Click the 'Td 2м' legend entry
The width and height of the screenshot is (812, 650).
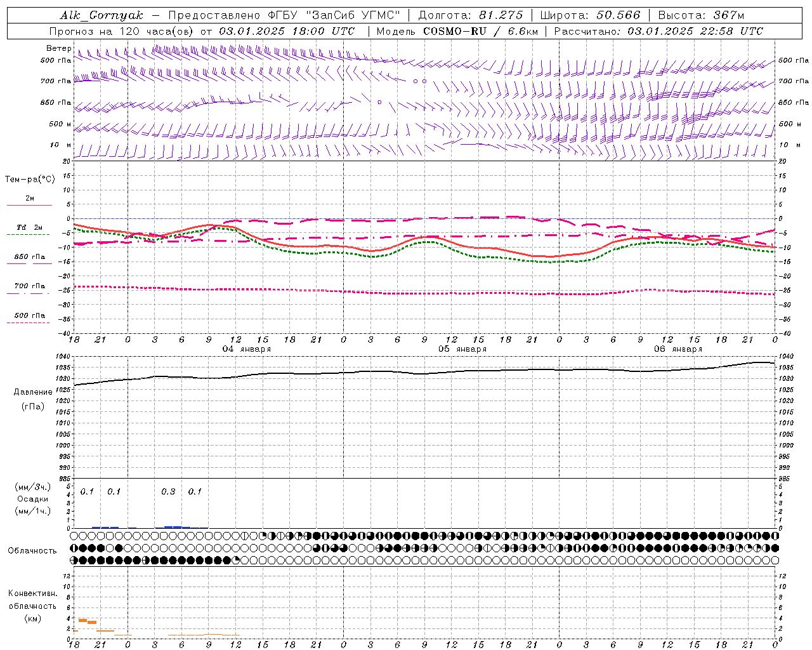pos(29,227)
